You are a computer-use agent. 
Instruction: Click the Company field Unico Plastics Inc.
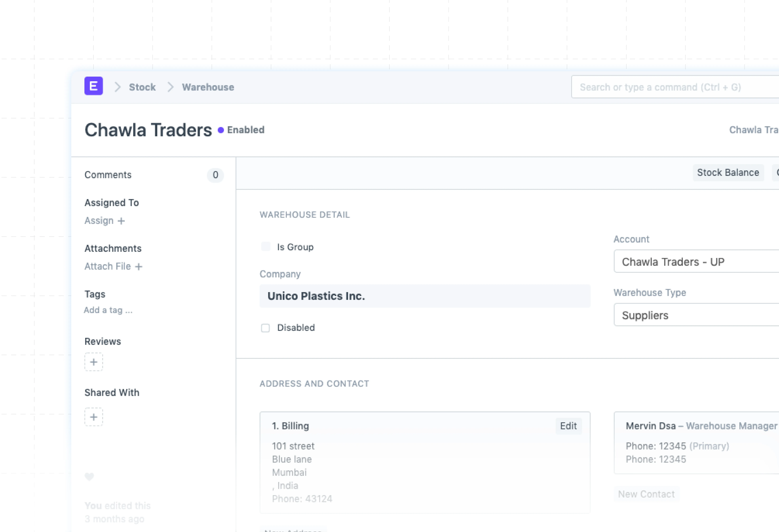[x=424, y=296]
